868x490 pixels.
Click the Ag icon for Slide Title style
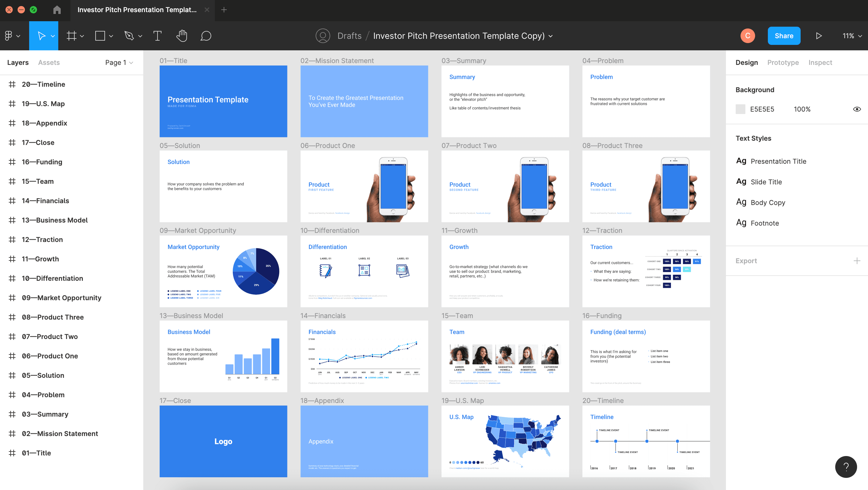pos(741,181)
